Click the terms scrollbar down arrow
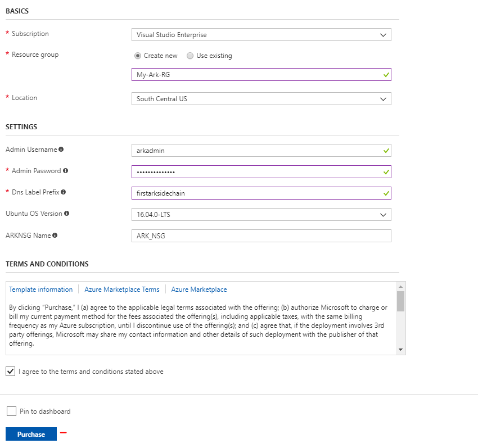478x448 pixels. [400, 350]
